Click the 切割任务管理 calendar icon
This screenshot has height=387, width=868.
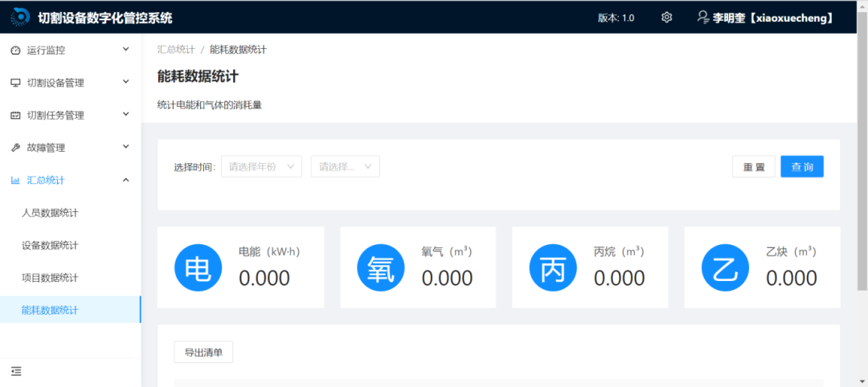15,116
